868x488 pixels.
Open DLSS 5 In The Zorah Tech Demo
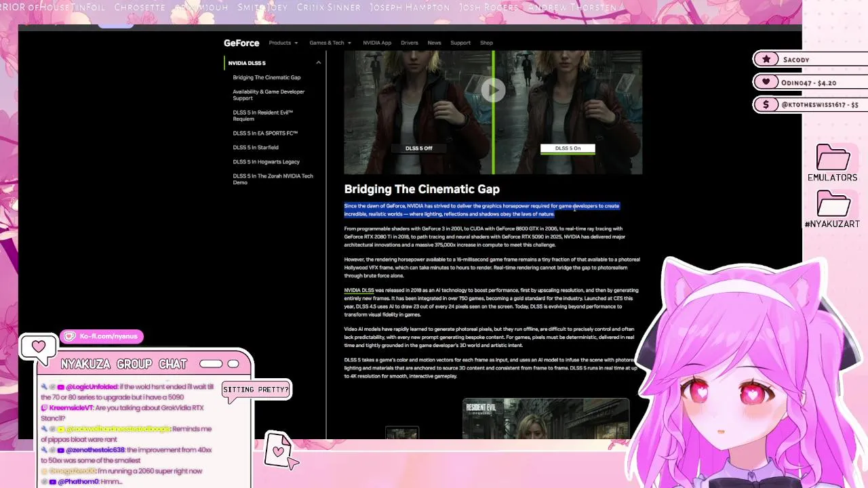273,179
